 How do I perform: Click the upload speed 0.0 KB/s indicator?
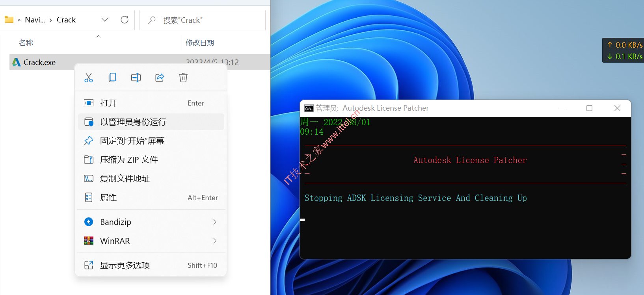(625, 45)
